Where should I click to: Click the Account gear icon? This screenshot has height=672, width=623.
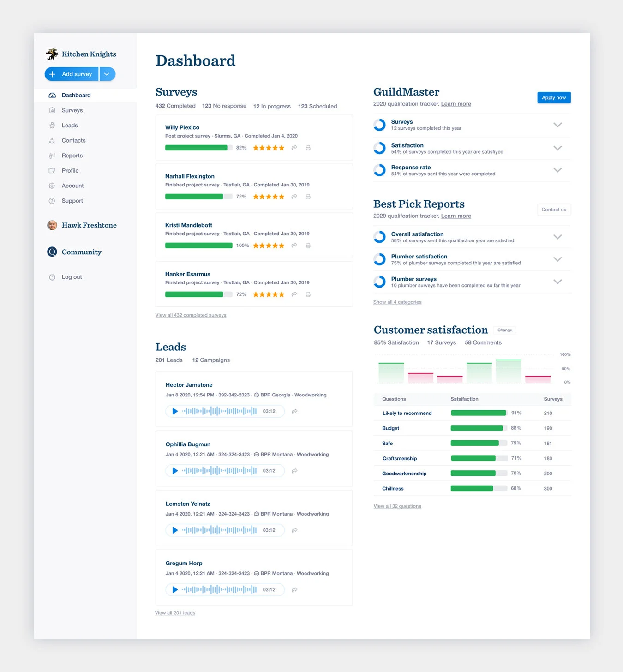[52, 186]
